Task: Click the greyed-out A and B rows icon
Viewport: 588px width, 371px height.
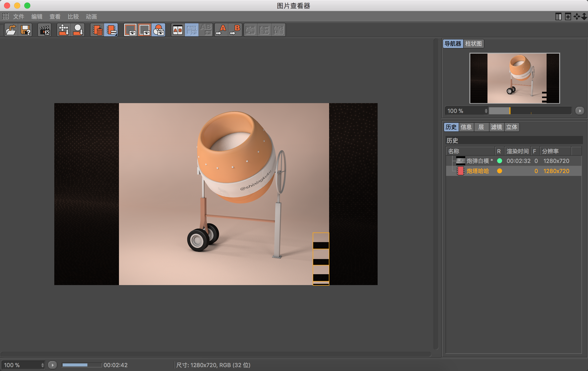Action: [265, 30]
